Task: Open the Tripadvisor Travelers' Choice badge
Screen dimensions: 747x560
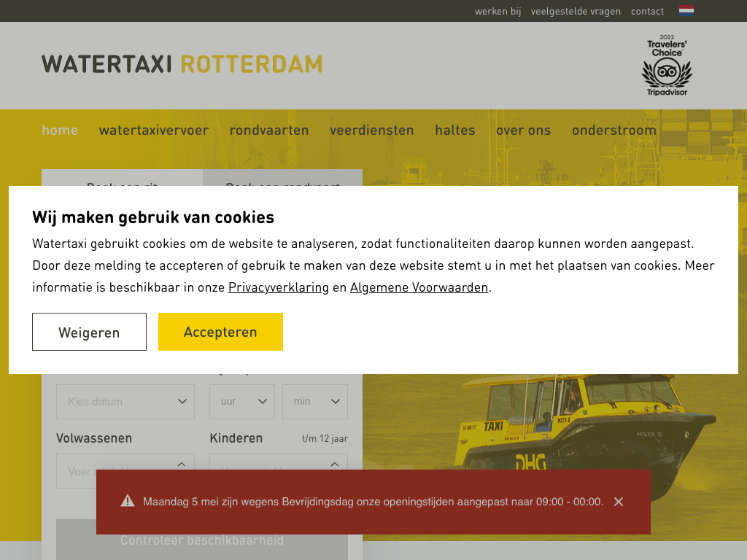Action: pyautogui.click(x=667, y=65)
